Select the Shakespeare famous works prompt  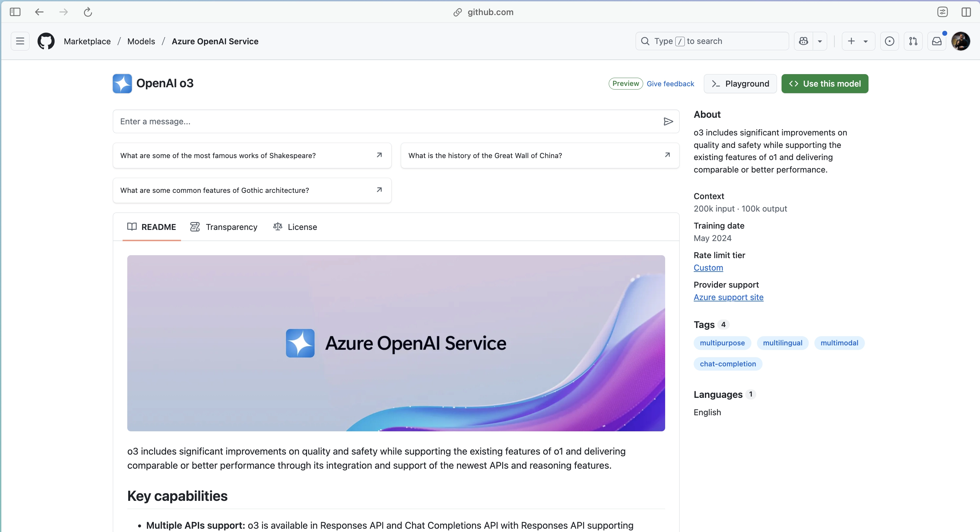point(252,155)
